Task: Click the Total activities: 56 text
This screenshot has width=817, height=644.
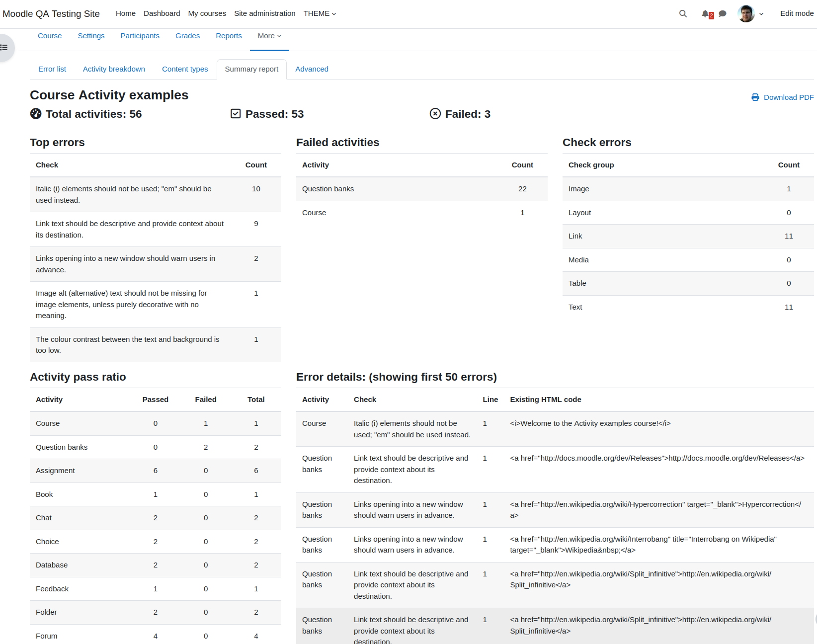Action: pos(93,114)
